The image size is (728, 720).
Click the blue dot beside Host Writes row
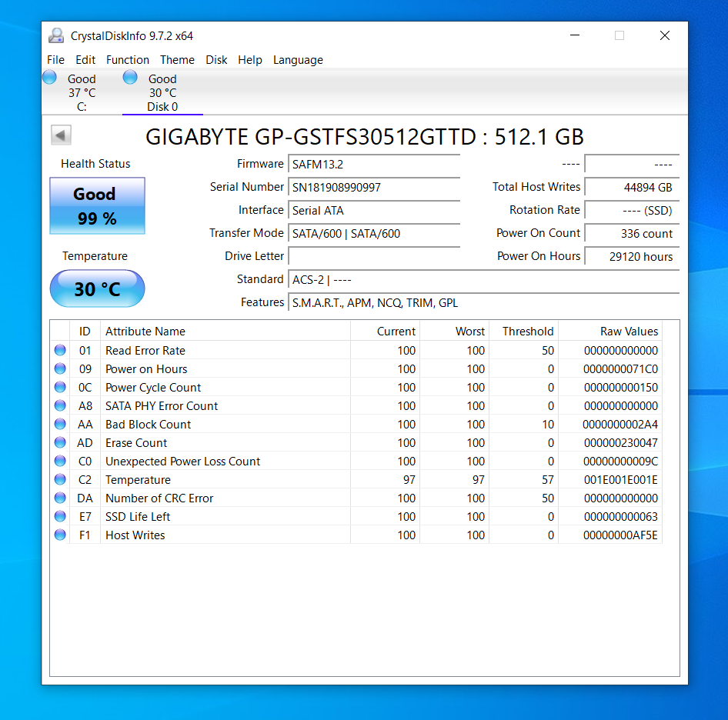click(x=59, y=535)
